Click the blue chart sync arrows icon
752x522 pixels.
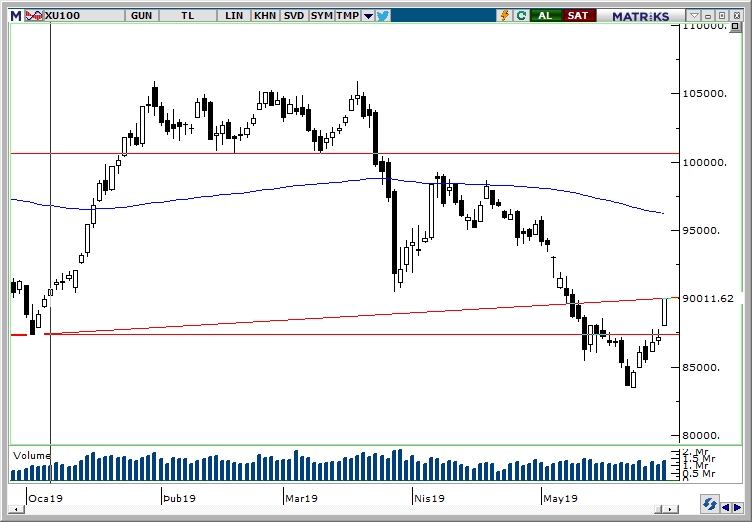point(709,505)
